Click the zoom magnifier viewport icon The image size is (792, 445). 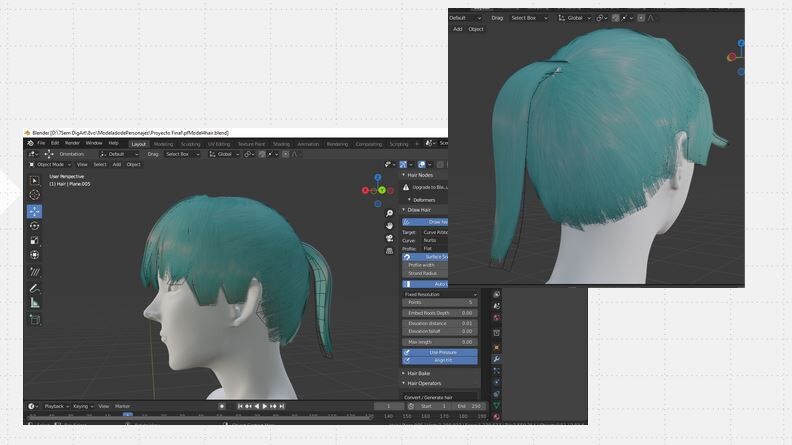[x=390, y=214]
